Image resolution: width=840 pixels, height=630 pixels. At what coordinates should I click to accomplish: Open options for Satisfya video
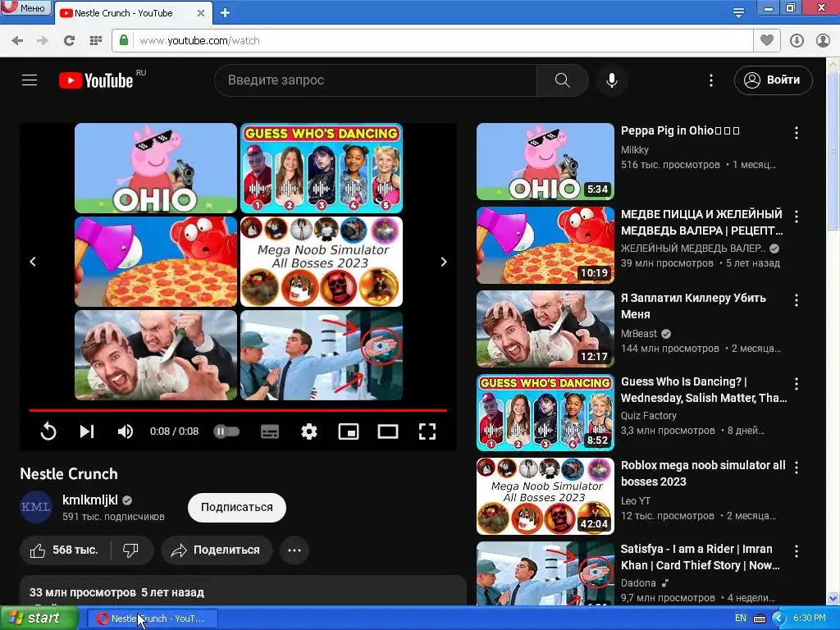pos(797,550)
